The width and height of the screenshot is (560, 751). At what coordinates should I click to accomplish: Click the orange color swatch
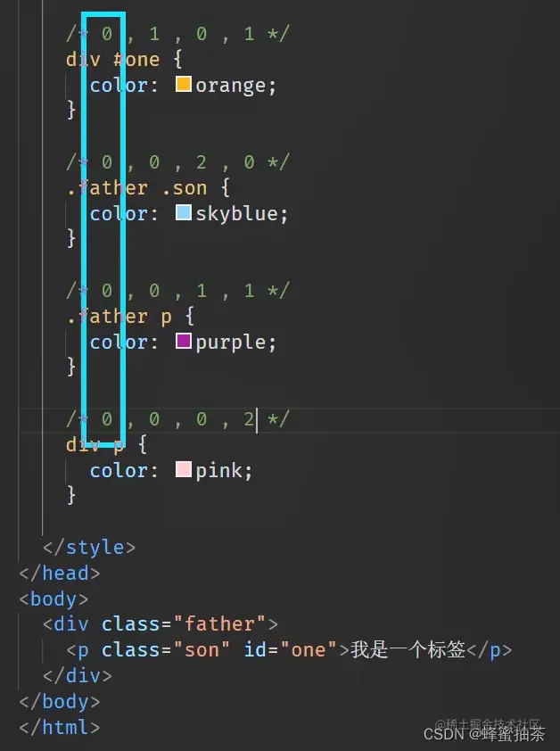184,85
